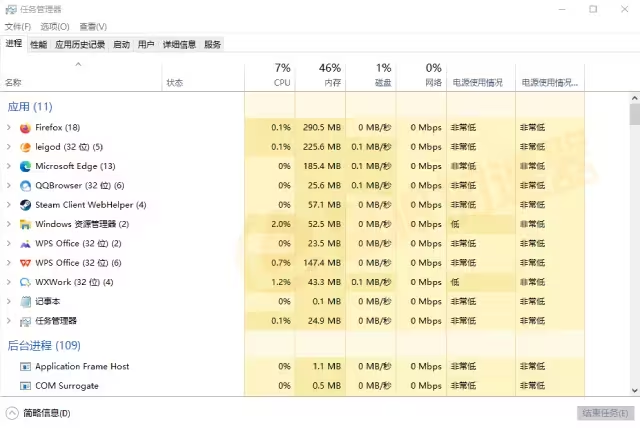This screenshot has height=428, width=640.
Task: Expand the Firefox process group
Action: coord(9,127)
